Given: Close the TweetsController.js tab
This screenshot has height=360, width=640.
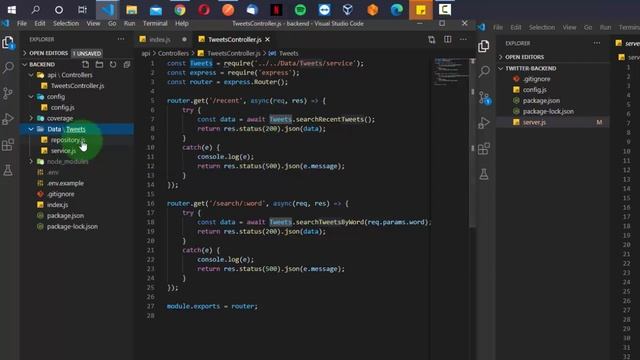Looking at the screenshot, I should 267,40.
